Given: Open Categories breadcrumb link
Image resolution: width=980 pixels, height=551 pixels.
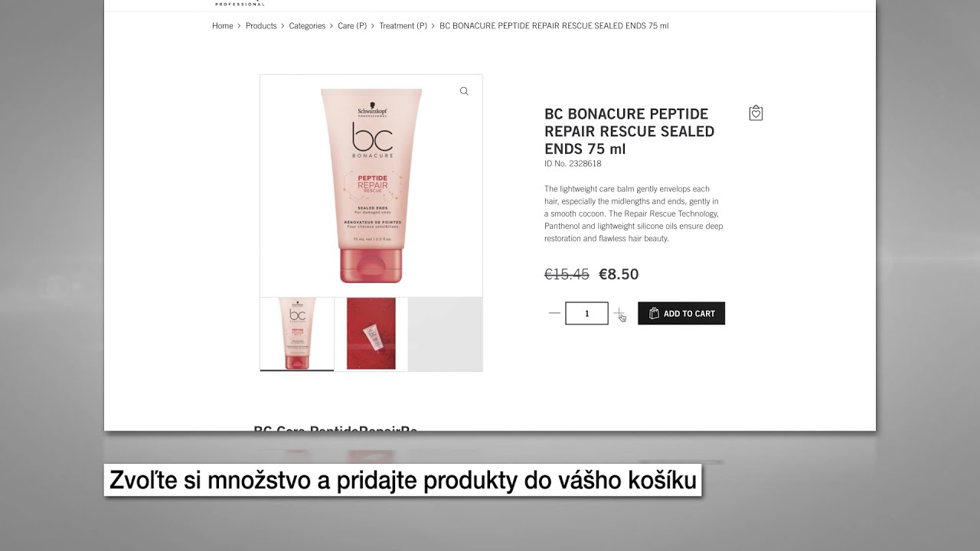Looking at the screenshot, I should [307, 25].
